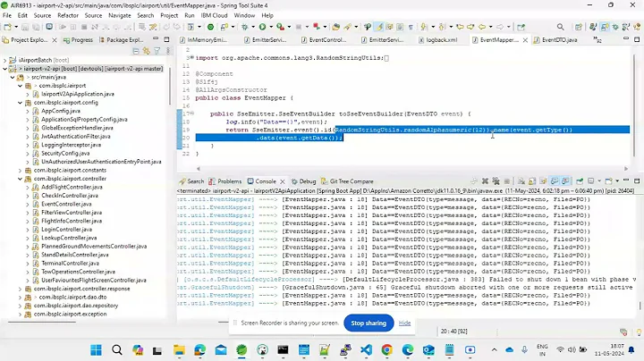Switch to logback.xml editor tab
644x361 pixels.
tap(437, 40)
